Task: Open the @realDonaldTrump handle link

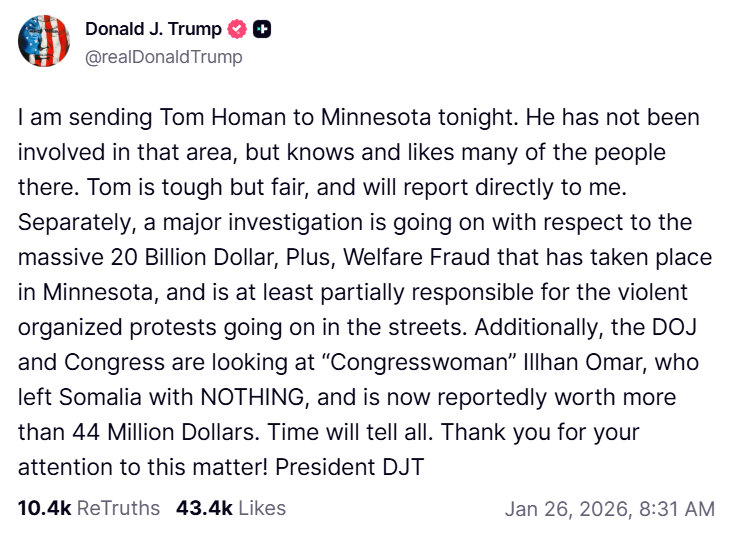Action: [163, 57]
